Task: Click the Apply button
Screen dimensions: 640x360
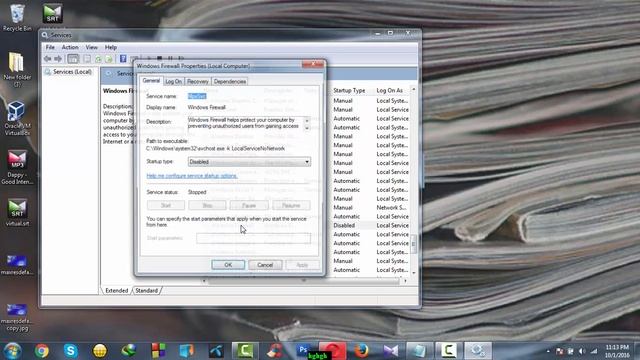Action: [x=302, y=265]
